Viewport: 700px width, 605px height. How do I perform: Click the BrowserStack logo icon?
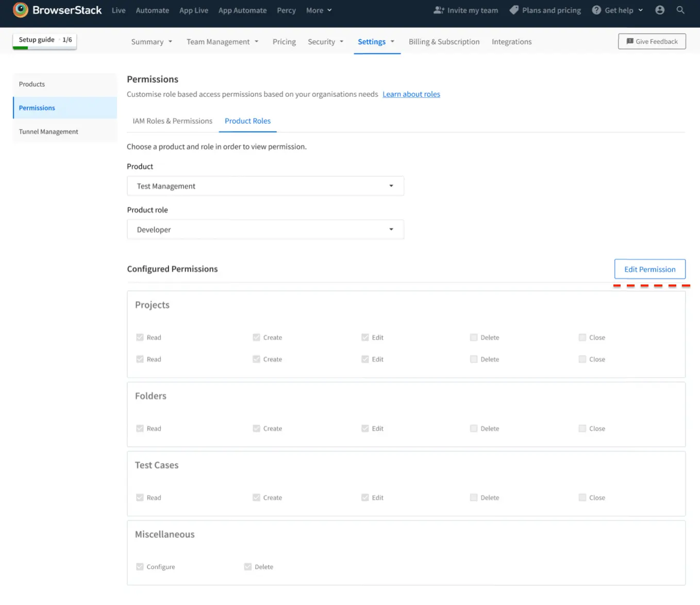[21, 10]
